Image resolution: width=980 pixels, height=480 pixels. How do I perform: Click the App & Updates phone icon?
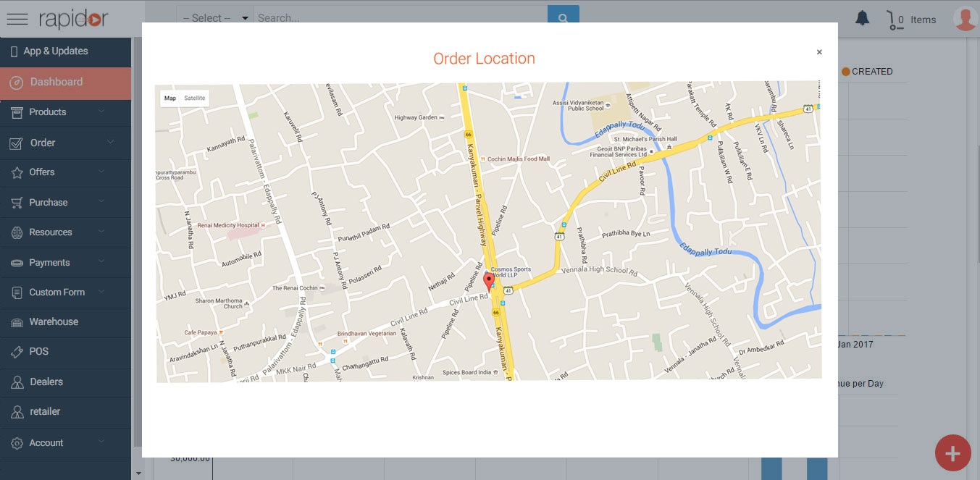[14, 51]
